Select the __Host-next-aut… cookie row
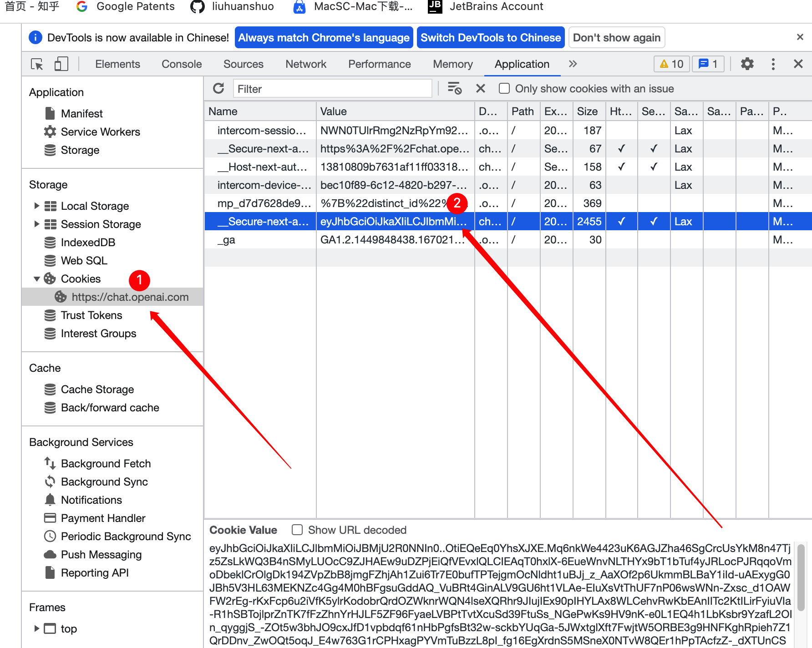The width and height of the screenshot is (812, 648). coord(508,167)
